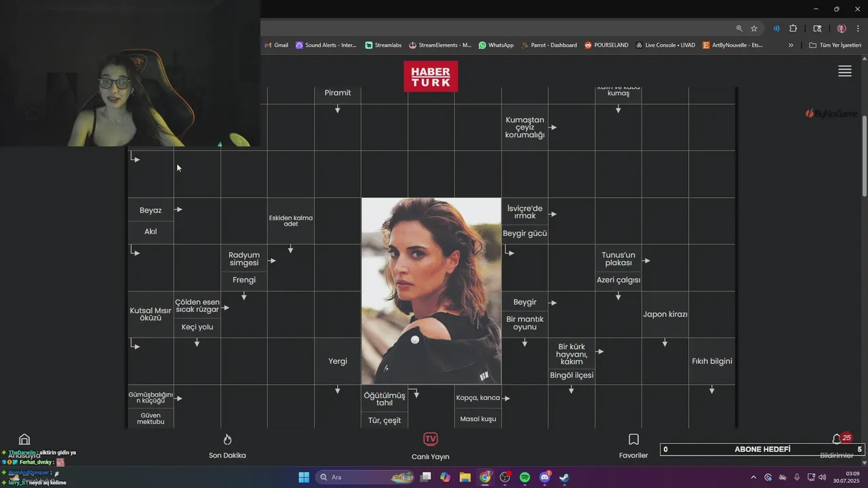
Task: Open File Explorer from the taskbar
Action: point(465,477)
